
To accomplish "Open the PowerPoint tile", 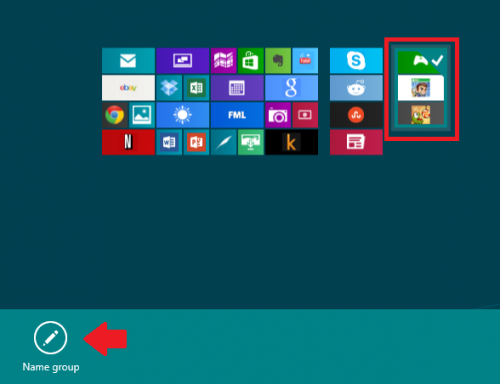I will (196, 142).
